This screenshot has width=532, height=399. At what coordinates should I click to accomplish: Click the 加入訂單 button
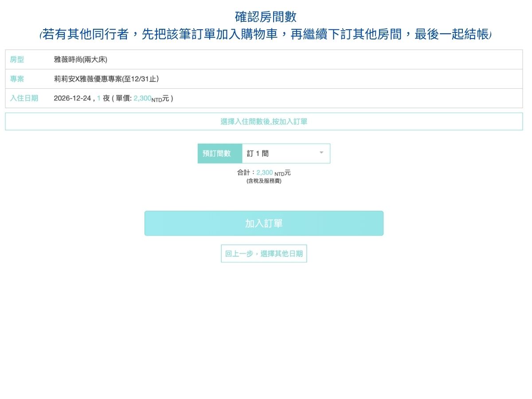264,223
